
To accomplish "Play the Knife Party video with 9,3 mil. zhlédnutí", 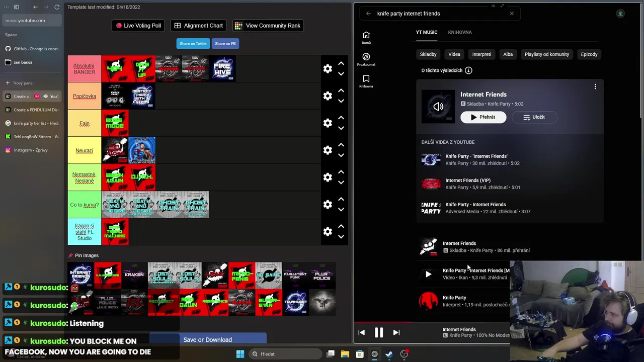I will point(428,274).
